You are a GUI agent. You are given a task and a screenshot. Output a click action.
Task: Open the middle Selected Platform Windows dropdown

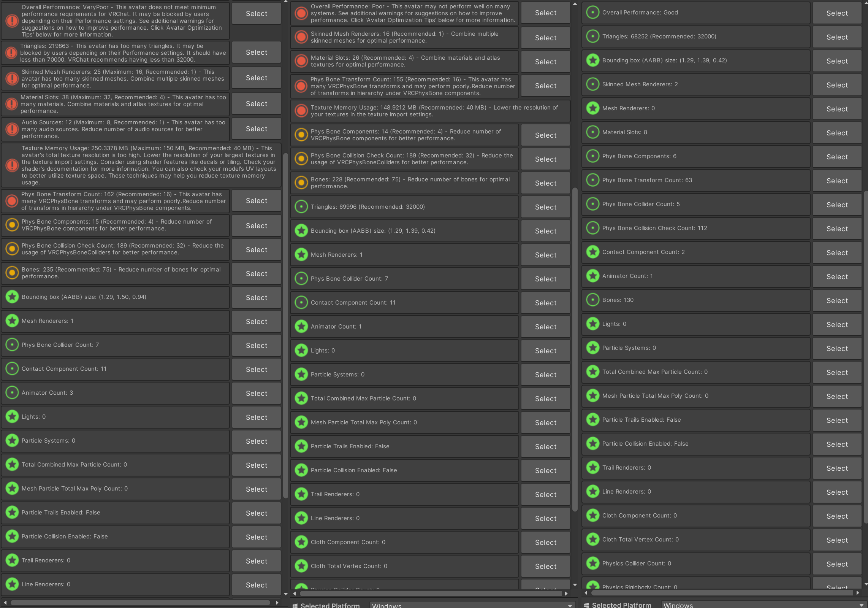[472, 605]
